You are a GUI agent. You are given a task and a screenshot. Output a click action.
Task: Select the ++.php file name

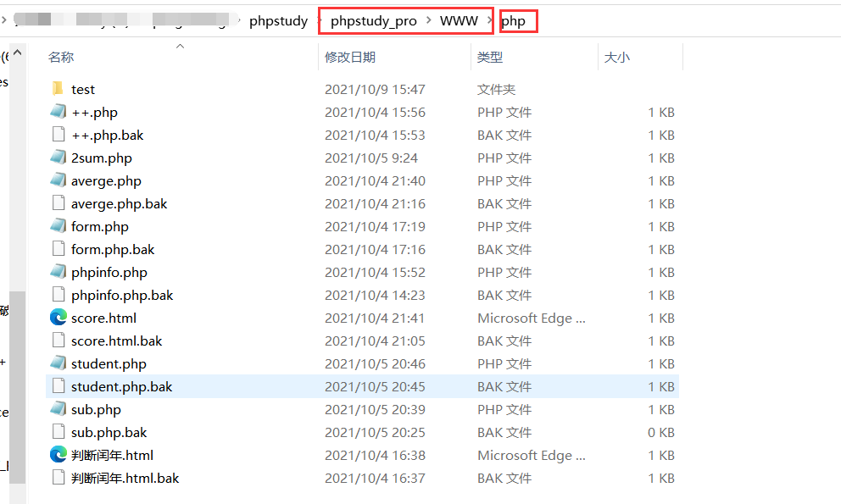point(94,112)
